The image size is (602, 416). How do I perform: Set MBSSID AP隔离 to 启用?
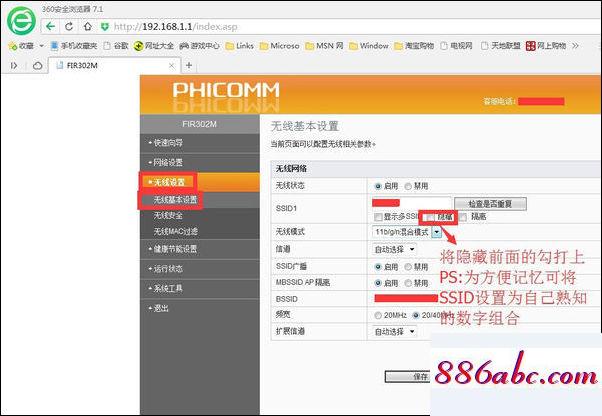[378, 283]
